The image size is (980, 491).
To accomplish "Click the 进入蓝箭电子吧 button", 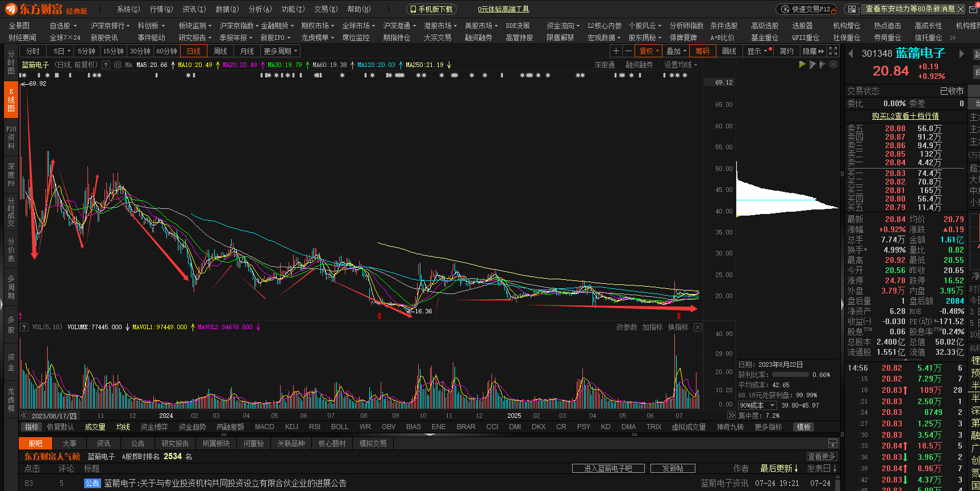I will [x=608, y=468].
